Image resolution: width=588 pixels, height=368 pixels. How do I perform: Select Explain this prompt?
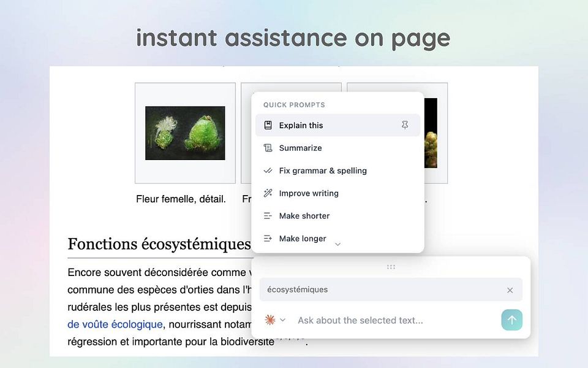coord(337,125)
